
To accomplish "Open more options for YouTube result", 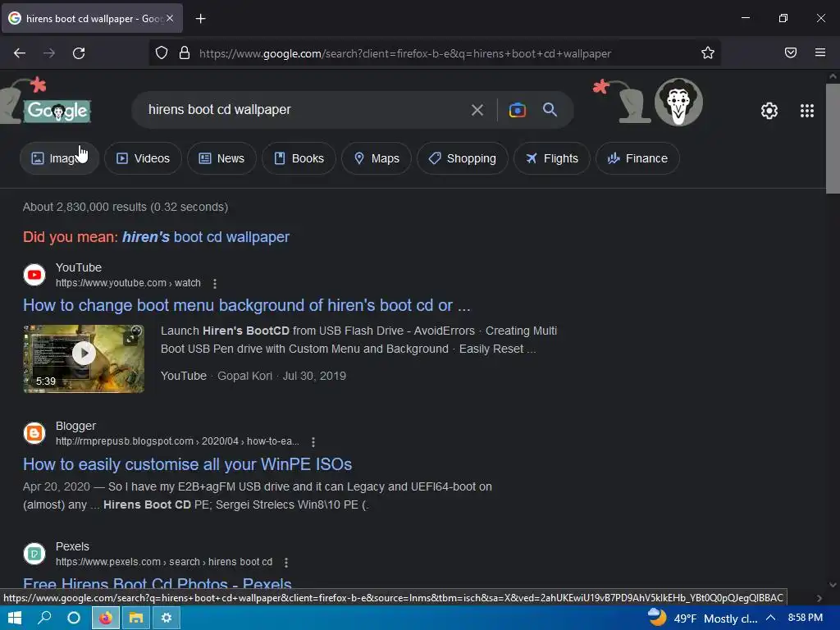I will tap(215, 283).
